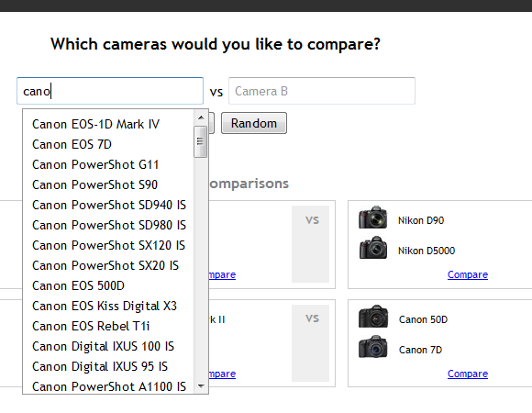Click the Canon 50D camera thumbnail
Viewport: 532px width, 413px height.
tap(373, 317)
